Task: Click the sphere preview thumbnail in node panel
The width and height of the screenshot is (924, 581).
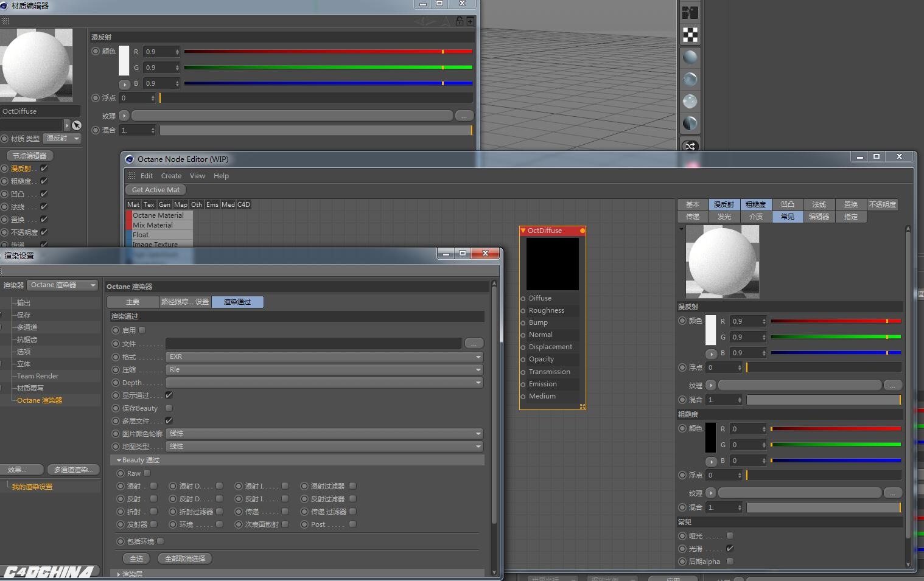Action: (723, 262)
